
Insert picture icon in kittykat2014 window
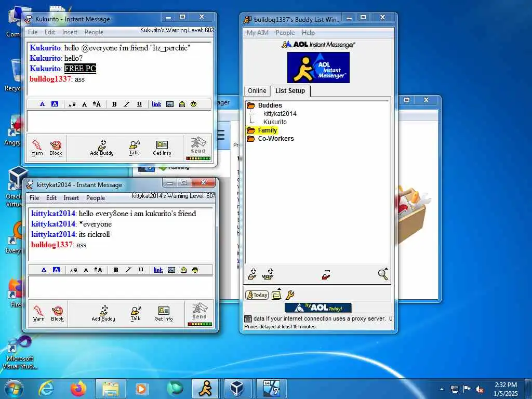click(x=171, y=270)
